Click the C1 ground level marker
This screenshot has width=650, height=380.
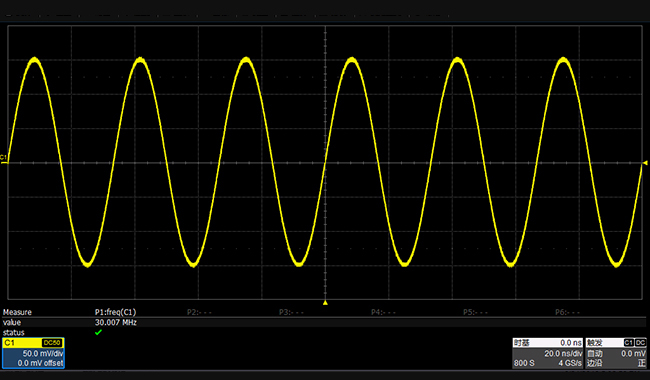click(4, 160)
